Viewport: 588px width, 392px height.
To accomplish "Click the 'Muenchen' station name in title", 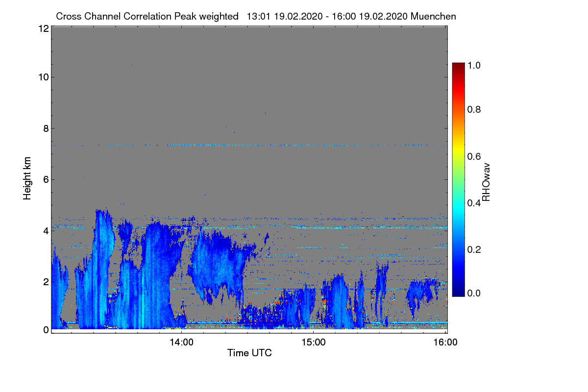I will [434, 16].
